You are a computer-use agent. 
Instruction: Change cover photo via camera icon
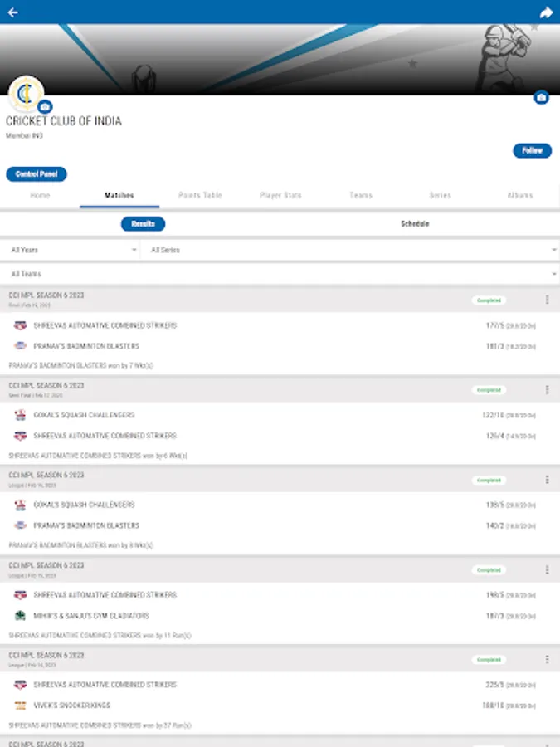541,98
